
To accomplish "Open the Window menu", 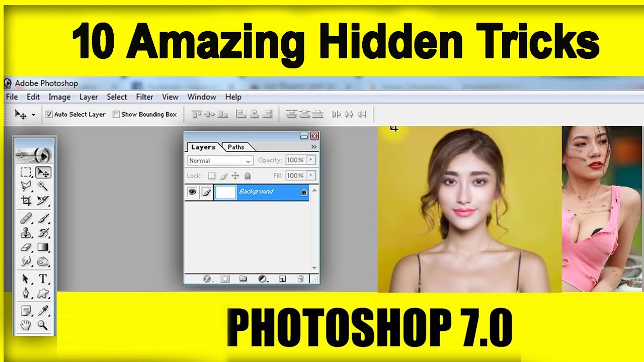I will pos(202,97).
